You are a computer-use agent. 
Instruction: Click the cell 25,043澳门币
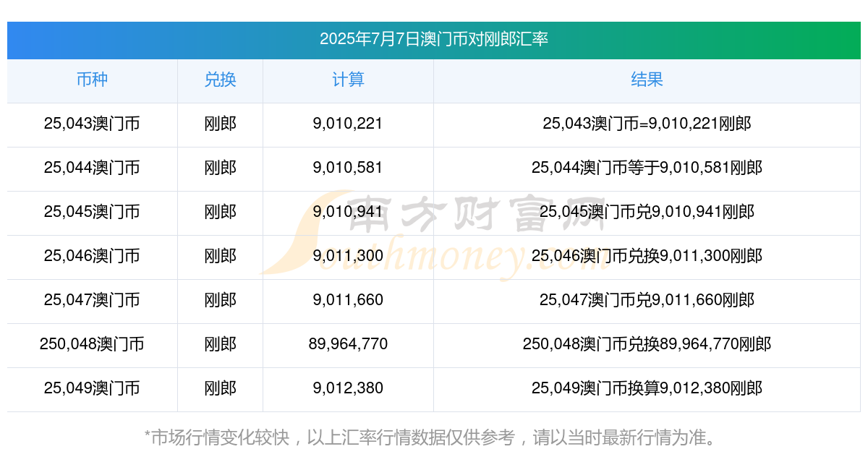pyautogui.click(x=92, y=124)
